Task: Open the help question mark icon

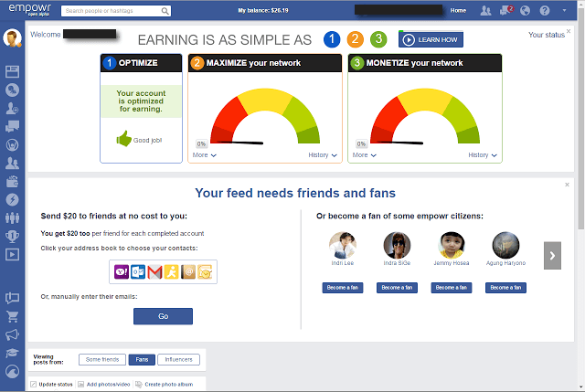Action: [x=545, y=10]
